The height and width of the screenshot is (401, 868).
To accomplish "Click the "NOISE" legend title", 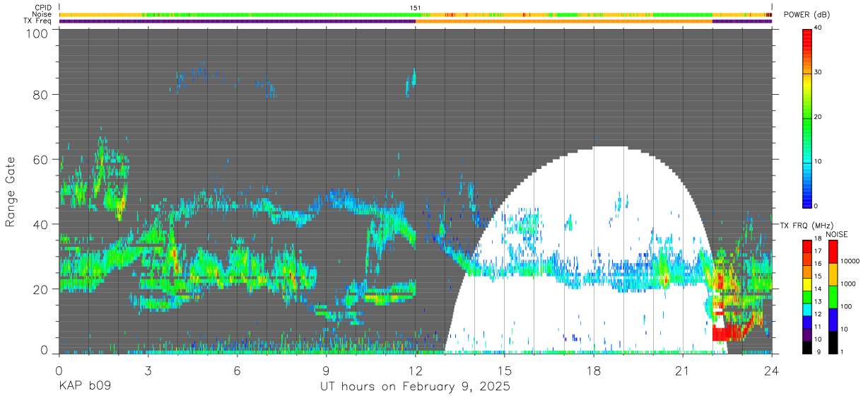I will click(836, 234).
